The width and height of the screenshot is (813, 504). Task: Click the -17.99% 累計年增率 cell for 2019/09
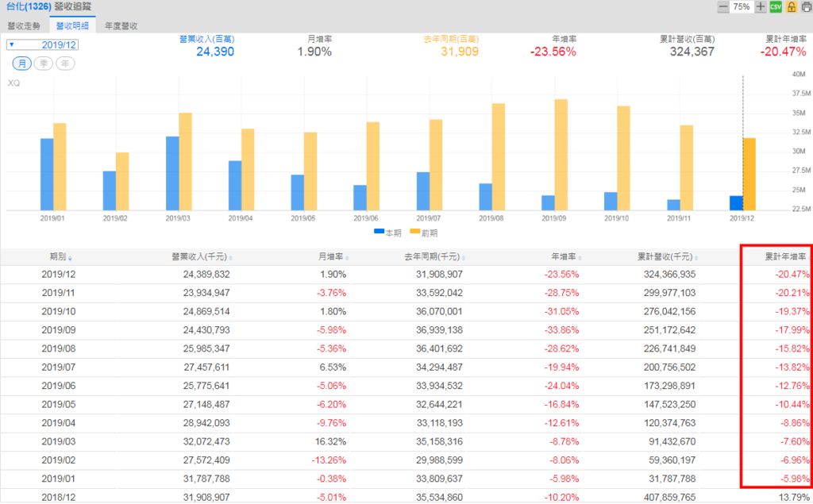tap(792, 330)
